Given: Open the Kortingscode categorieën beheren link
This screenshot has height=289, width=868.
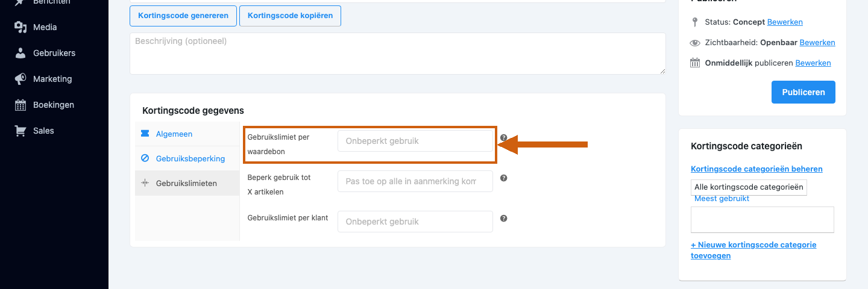Looking at the screenshot, I should coord(756,169).
